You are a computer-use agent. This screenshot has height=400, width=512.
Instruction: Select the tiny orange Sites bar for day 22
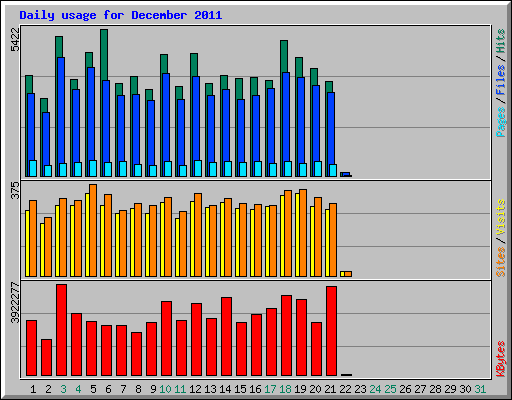click(348, 274)
